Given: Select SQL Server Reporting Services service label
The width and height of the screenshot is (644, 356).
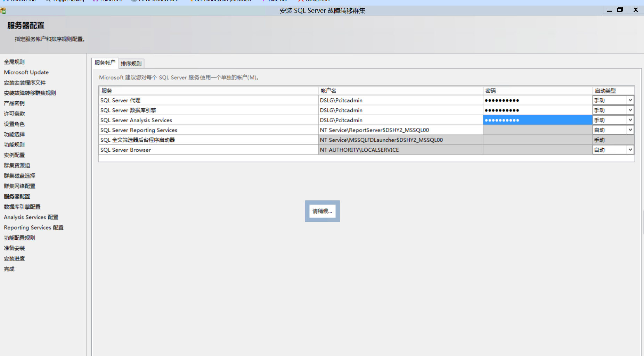Looking at the screenshot, I should click(139, 130).
